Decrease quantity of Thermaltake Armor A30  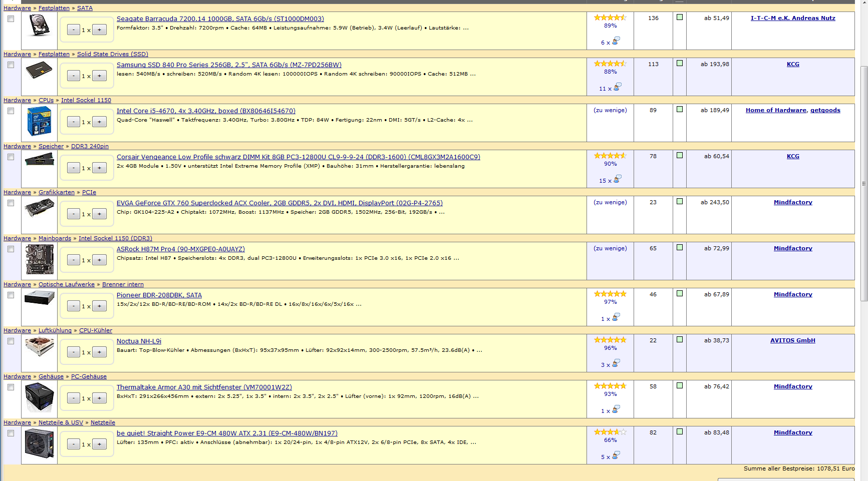click(x=74, y=398)
